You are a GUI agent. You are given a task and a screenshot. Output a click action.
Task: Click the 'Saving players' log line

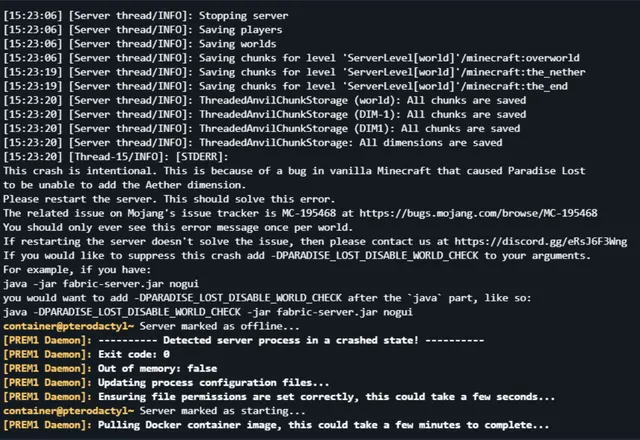143,30
